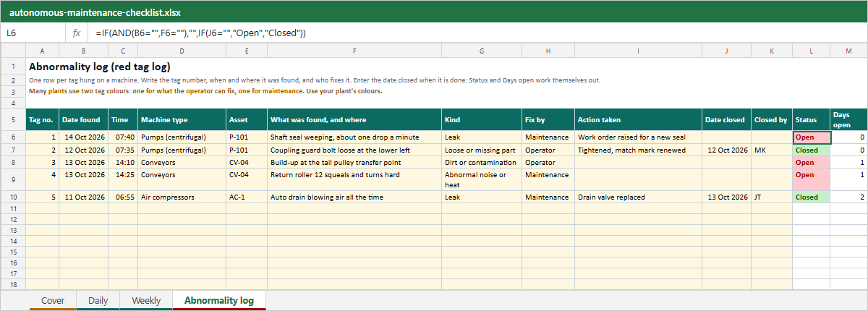This screenshot has width=868, height=311.
Task: Select column M header
Action: [848, 51]
